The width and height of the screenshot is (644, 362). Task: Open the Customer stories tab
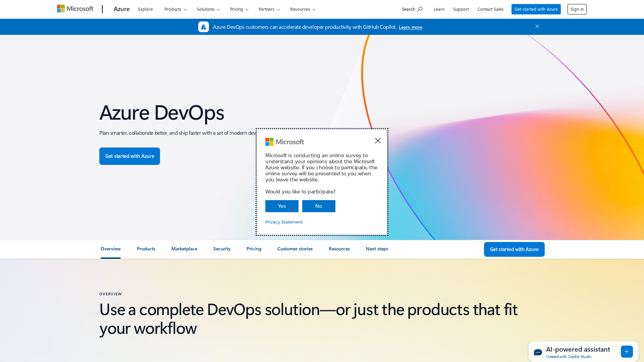tap(295, 249)
